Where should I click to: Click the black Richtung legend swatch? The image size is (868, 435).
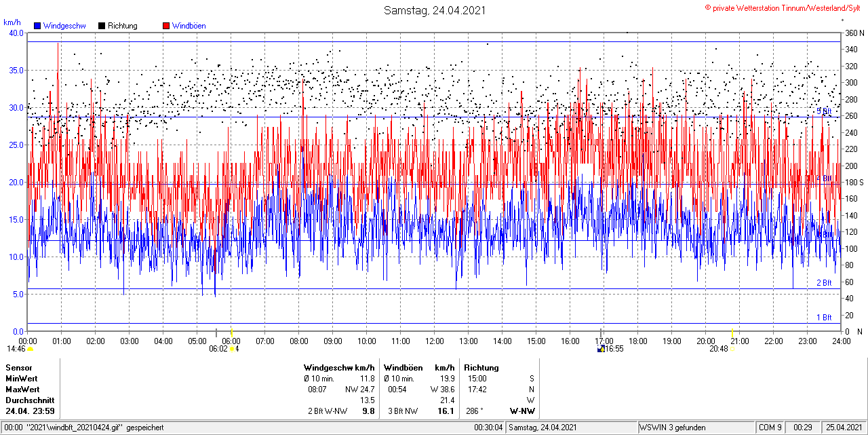pyautogui.click(x=102, y=26)
